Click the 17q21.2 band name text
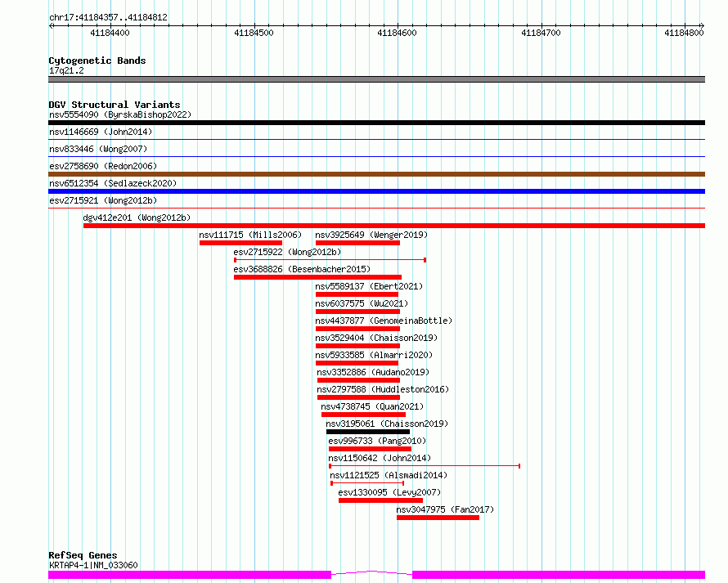The width and height of the screenshot is (728, 583). pos(66,70)
